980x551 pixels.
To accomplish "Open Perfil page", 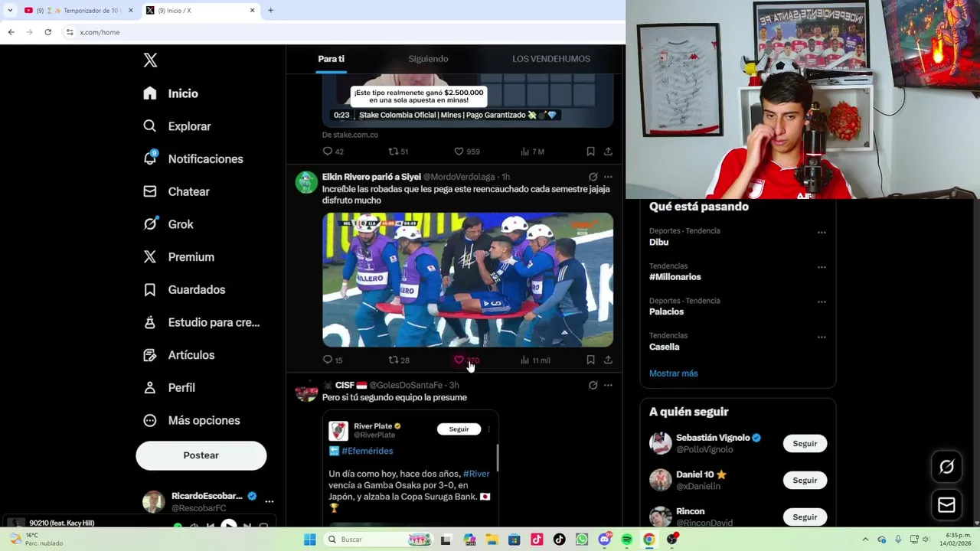I will (x=169, y=387).
